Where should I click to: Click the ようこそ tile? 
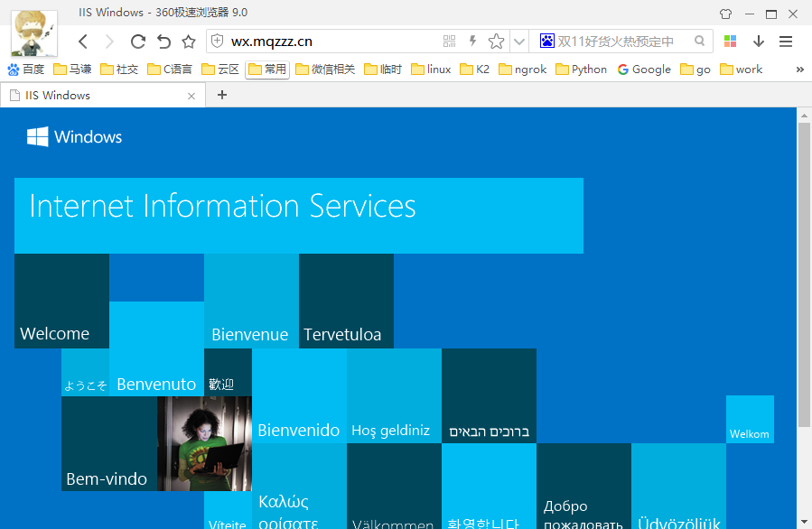coord(86,372)
